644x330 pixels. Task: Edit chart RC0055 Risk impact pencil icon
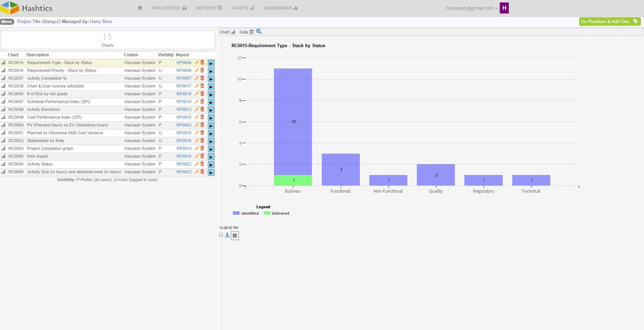196,156
